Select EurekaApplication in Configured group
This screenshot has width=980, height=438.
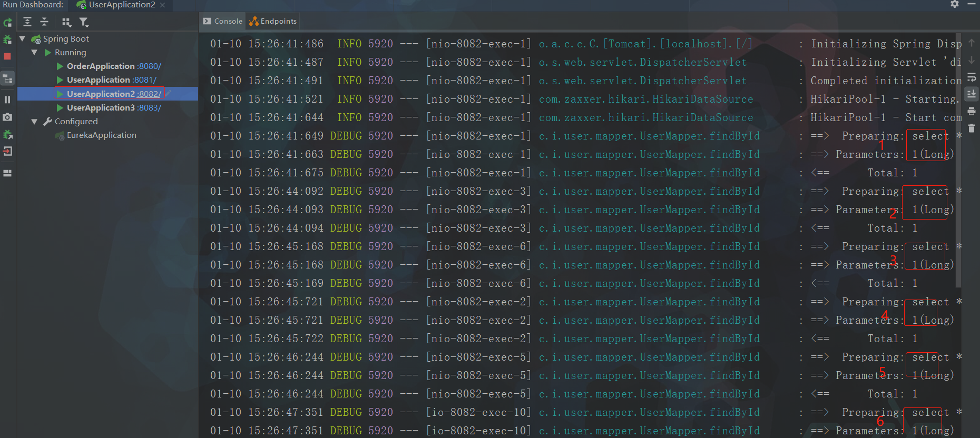pyautogui.click(x=101, y=135)
